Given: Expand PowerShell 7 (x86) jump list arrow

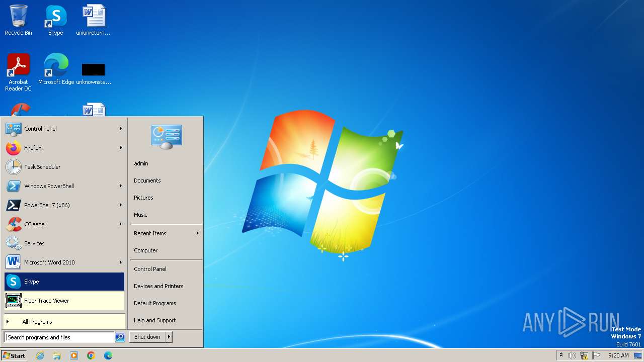Looking at the screenshot, I should pyautogui.click(x=121, y=205).
